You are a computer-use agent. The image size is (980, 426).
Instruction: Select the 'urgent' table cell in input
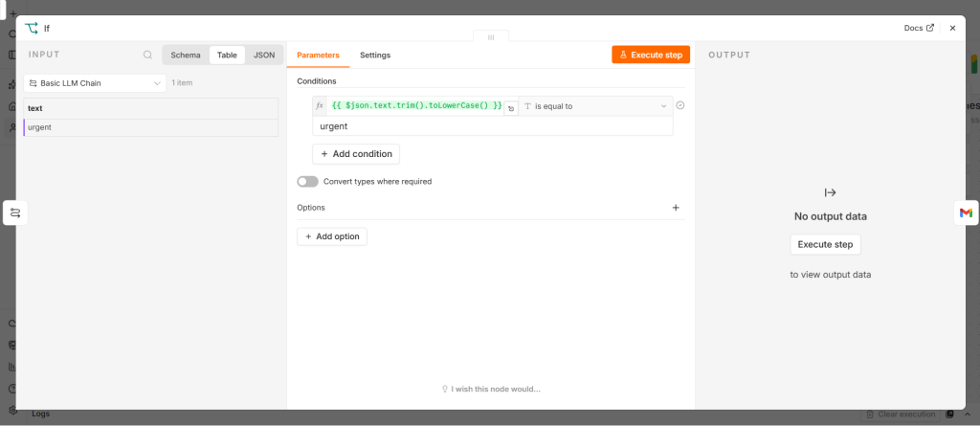click(150, 127)
